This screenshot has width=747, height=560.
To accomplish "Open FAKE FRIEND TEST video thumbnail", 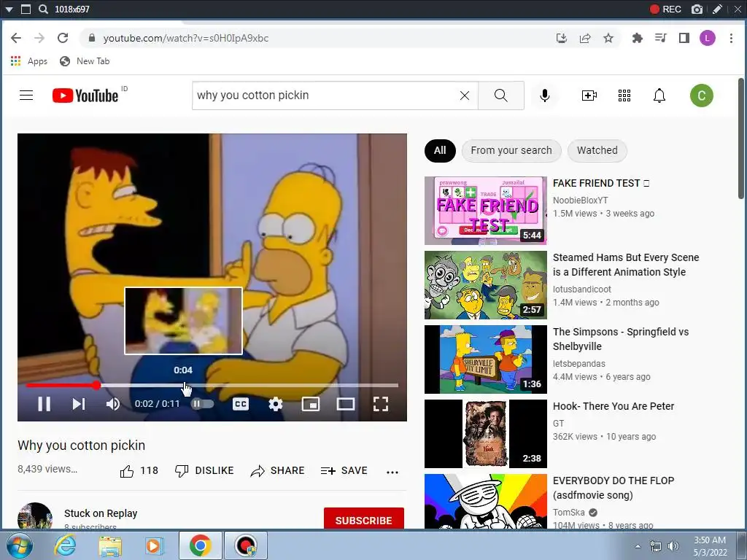I will [485, 211].
